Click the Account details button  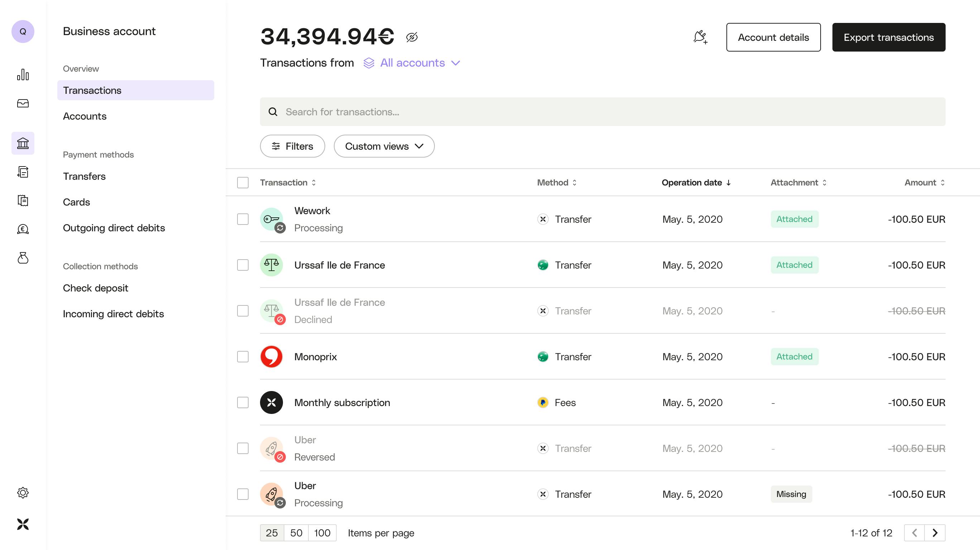pos(773,37)
